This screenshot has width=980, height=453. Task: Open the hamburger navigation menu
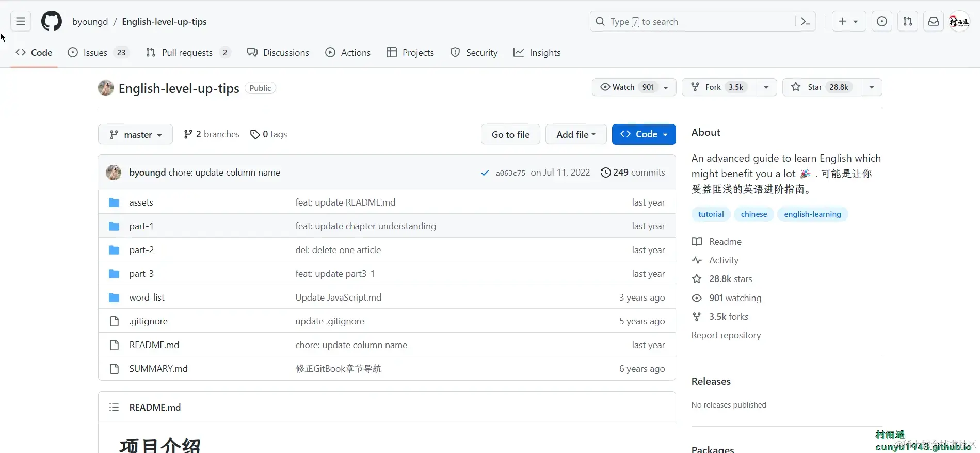21,22
